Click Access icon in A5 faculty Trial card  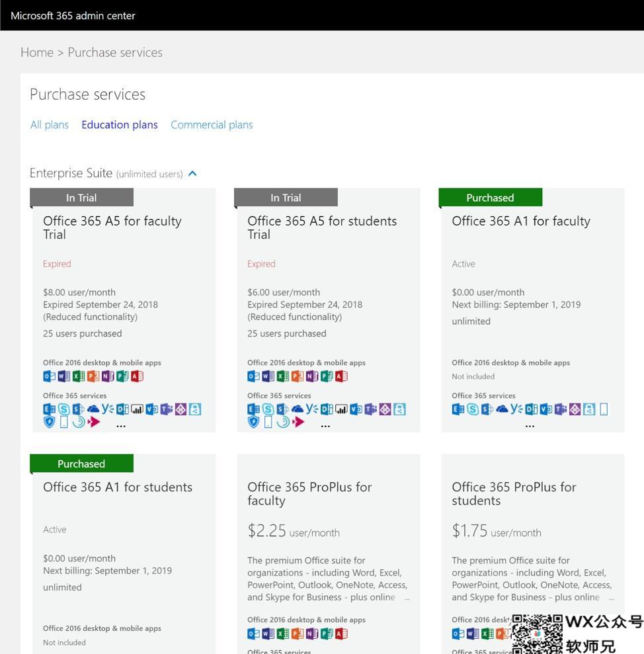[x=137, y=376]
